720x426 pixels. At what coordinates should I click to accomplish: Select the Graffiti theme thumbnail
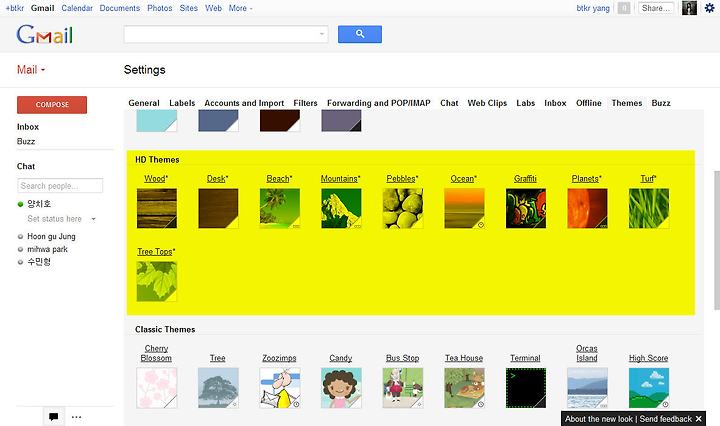[x=526, y=208]
